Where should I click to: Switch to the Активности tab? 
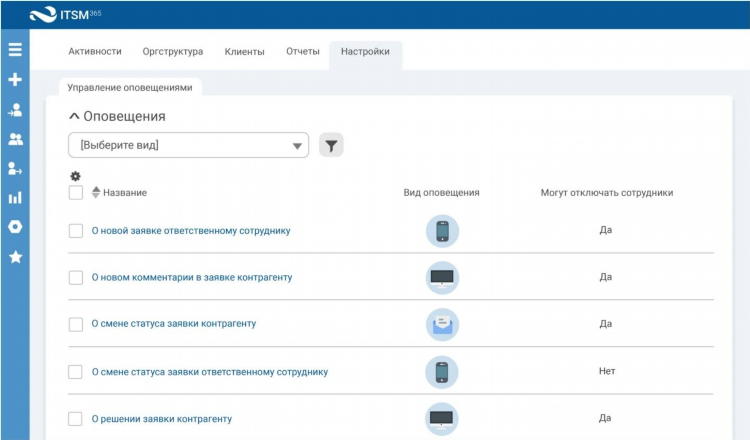point(95,52)
